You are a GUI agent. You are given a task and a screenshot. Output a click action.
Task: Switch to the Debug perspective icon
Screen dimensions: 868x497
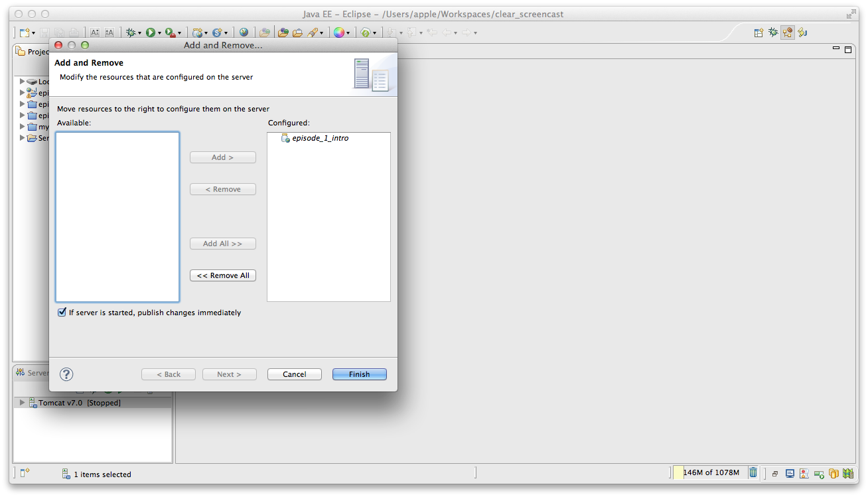[773, 33]
